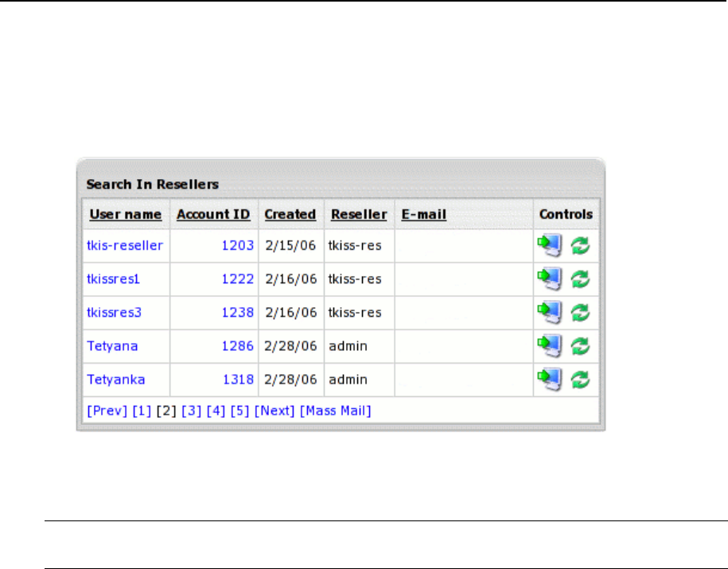Image resolution: width=728 pixels, height=569 pixels.
Task: Log in as tkis-reseller via monitor icon
Action: [x=550, y=245]
